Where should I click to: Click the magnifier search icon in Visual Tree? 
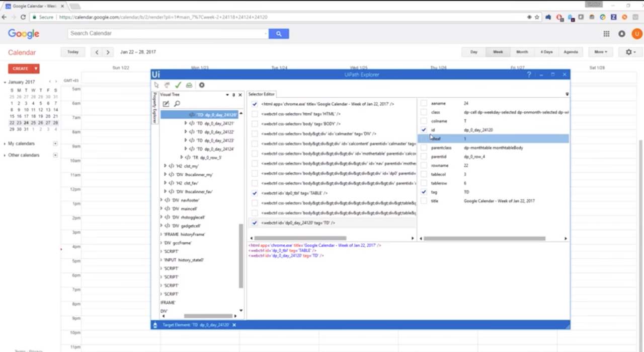[177, 104]
